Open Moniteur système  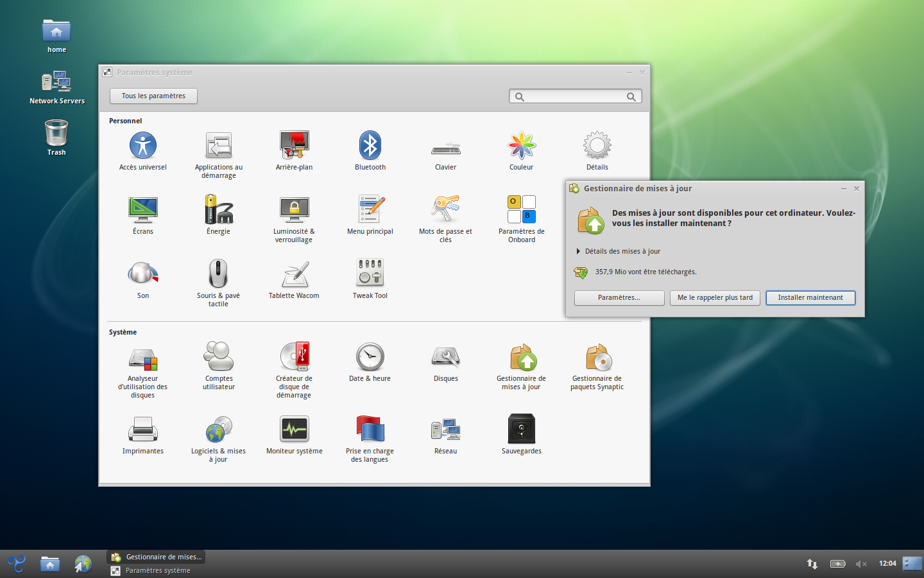click(295, 435)
